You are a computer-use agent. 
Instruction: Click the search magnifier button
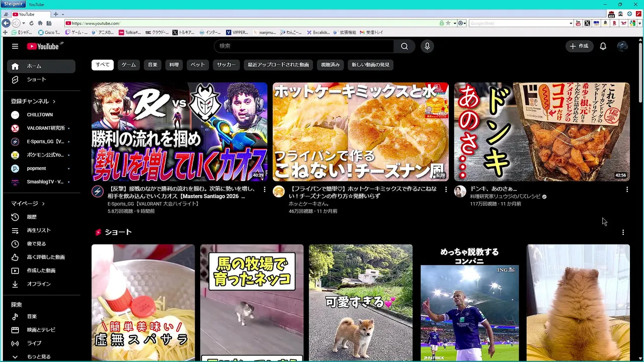point(405,46)
